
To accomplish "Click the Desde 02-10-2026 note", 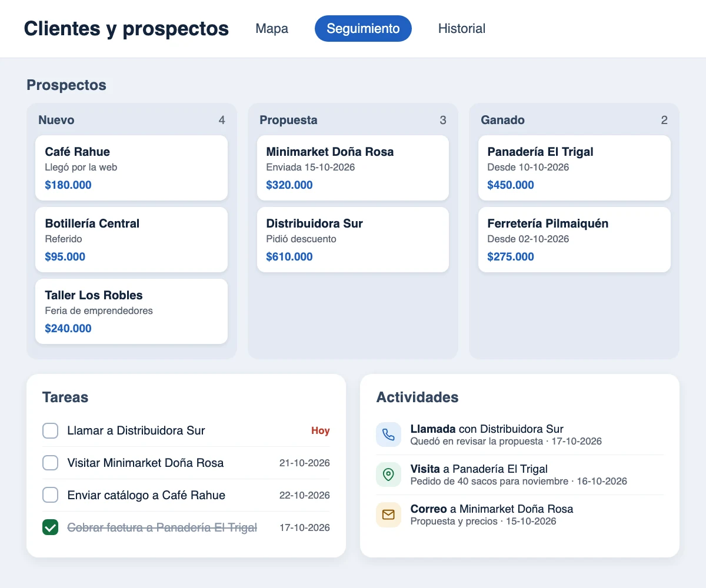I will coord(528,239).
